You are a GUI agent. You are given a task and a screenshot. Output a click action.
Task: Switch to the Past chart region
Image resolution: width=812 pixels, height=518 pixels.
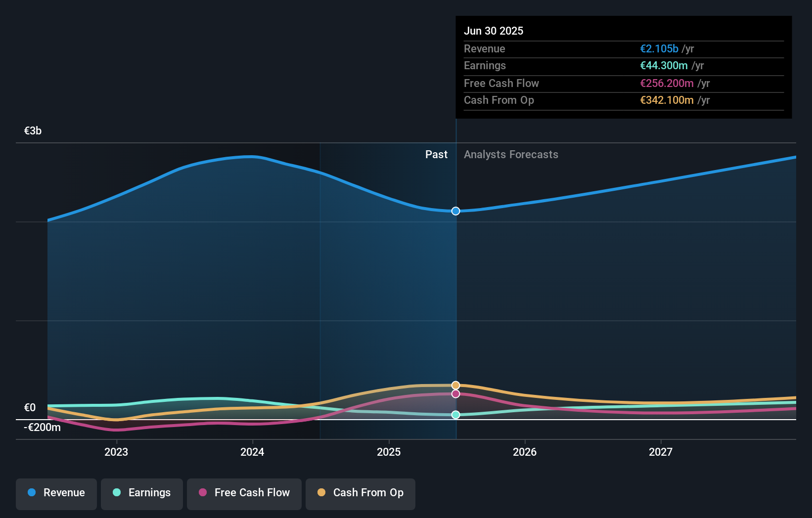(x=436, y=155)
